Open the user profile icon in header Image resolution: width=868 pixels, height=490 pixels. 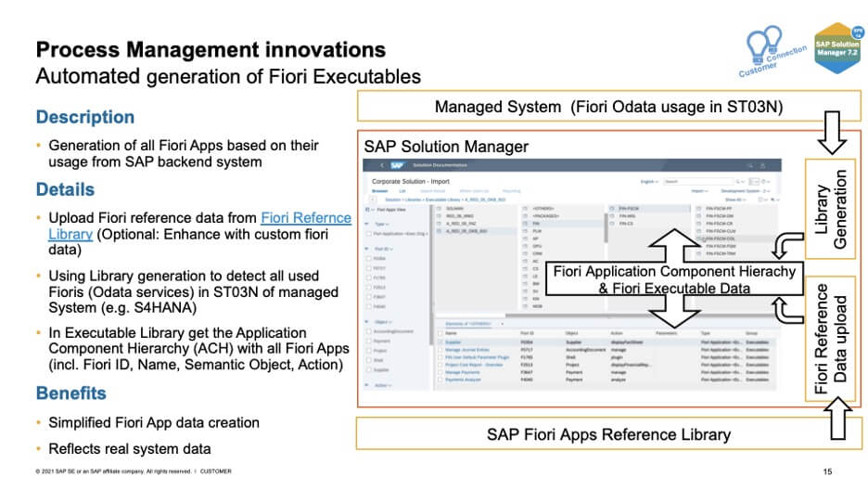pyautogui.click(x=763, y=165)
